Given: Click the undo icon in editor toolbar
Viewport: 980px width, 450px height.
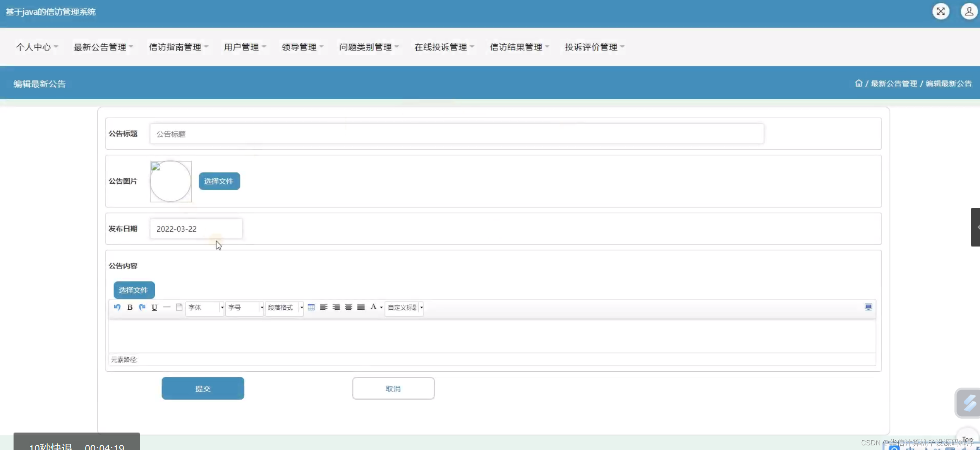Looking at the screenshot, I should [x=117, y=307].
